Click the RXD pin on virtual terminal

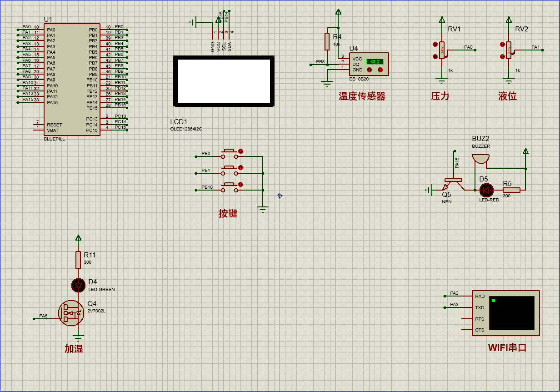pos(480,297)
